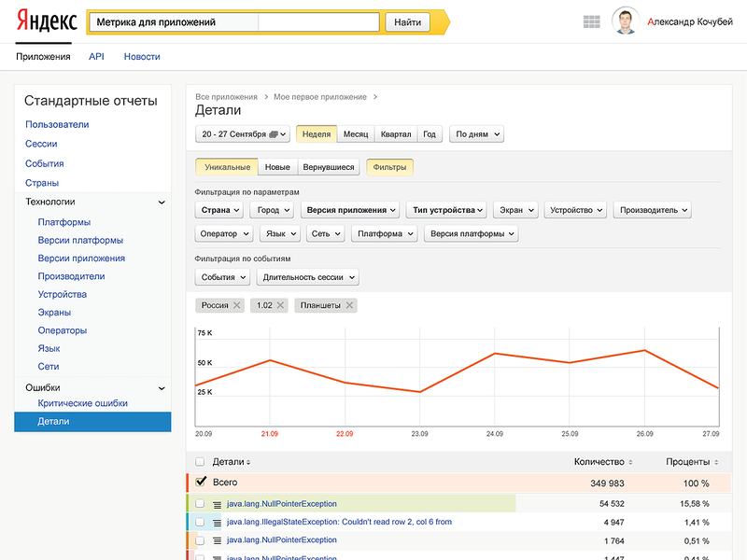Click the Яндекс search input field
This screenshot has height=560, width=747.
click(x=233, y=22)
